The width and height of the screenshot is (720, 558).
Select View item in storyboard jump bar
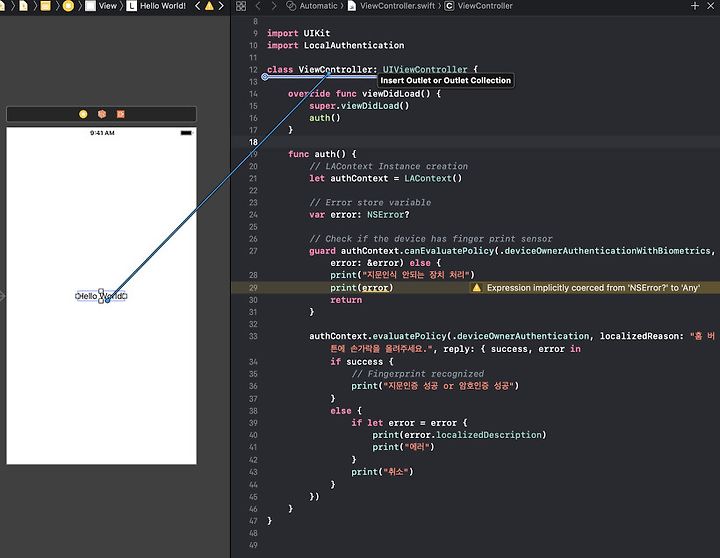pos(101,6)
